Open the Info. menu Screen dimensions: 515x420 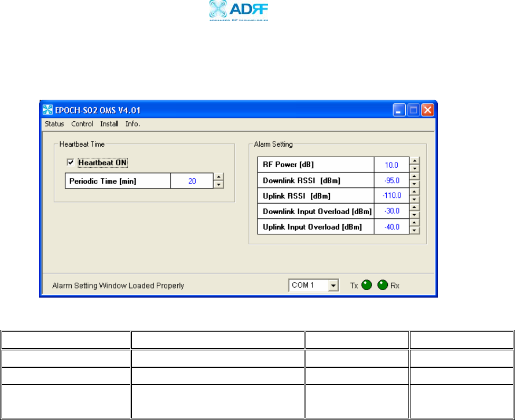tap(132, 124)
